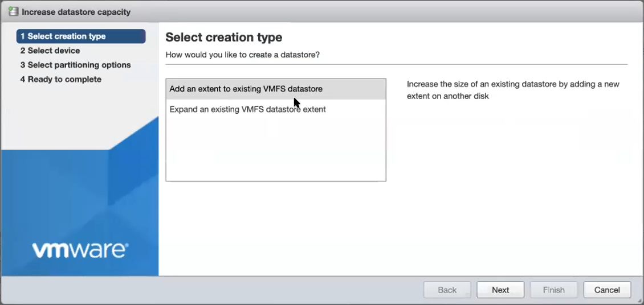Click the Select creation type heading
The width and height of the screenshot is (644, 305).
(x=223, y=38)
